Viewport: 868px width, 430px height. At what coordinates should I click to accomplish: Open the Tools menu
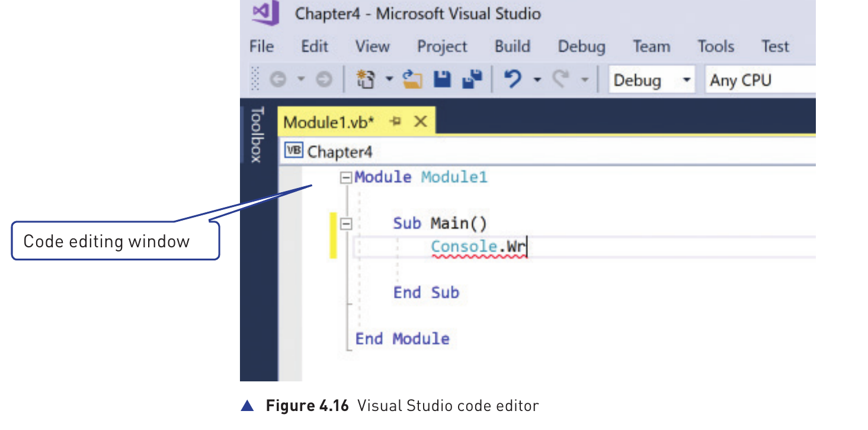point(716,46)
